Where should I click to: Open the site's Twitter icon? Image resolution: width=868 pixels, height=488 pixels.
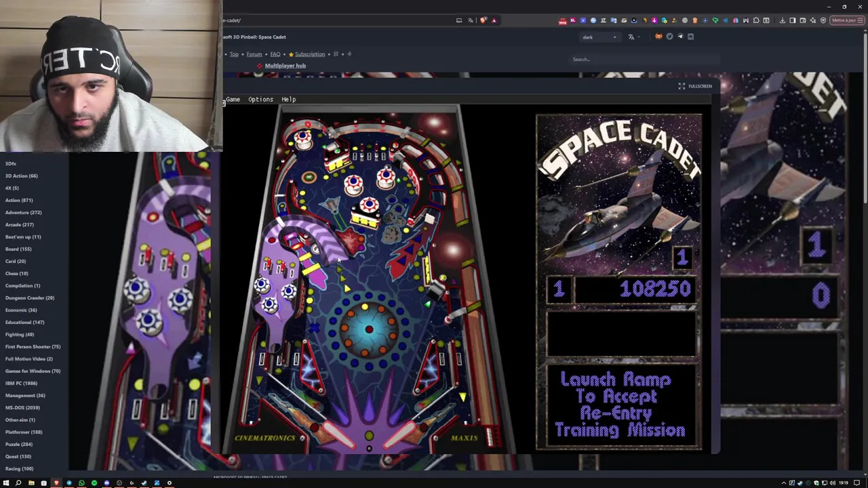coord(669,37)
